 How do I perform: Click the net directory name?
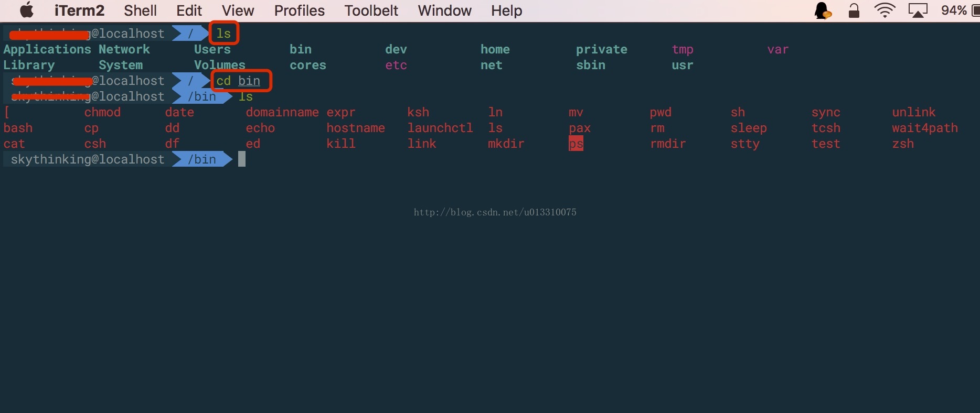pos(492,65)
